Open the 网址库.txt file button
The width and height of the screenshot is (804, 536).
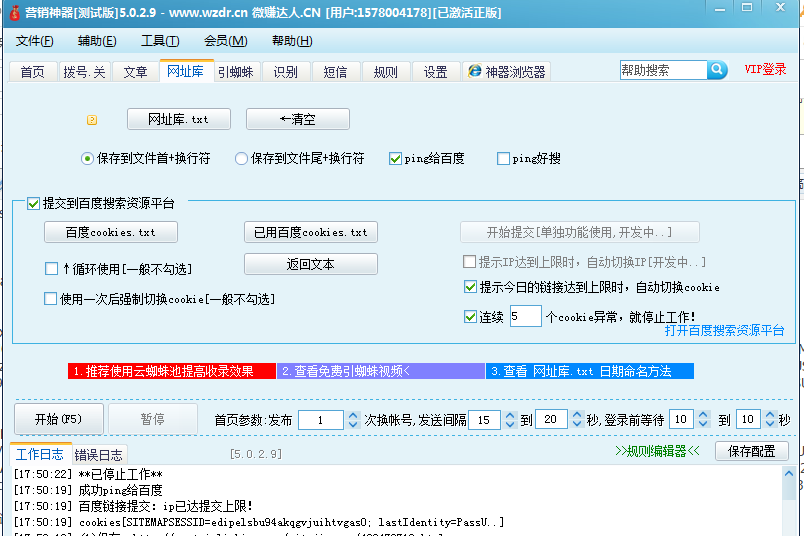179,119
